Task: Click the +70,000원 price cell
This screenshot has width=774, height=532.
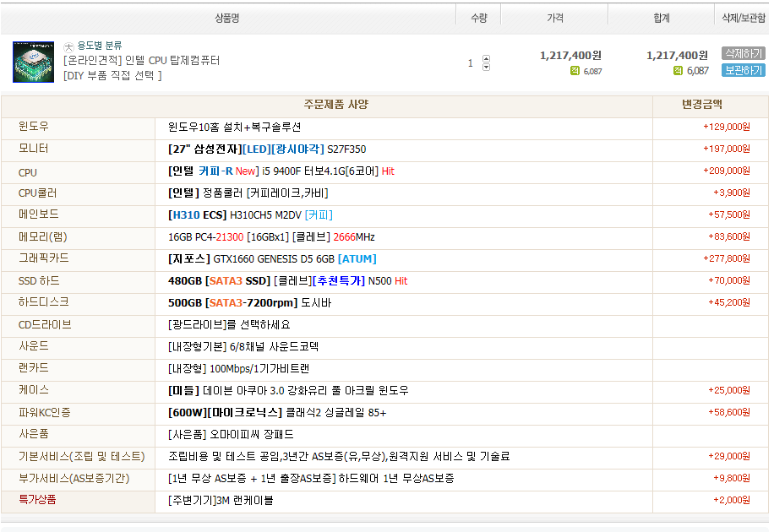Action: (x=729, y=280)
